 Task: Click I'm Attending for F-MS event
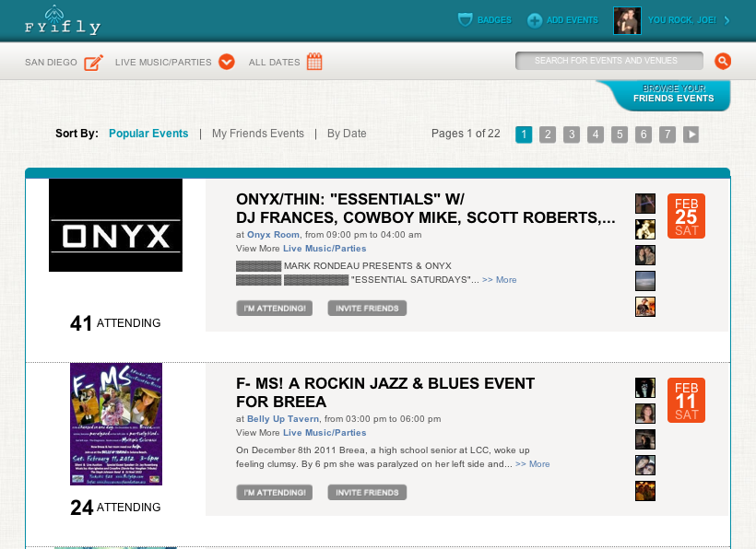275,492
